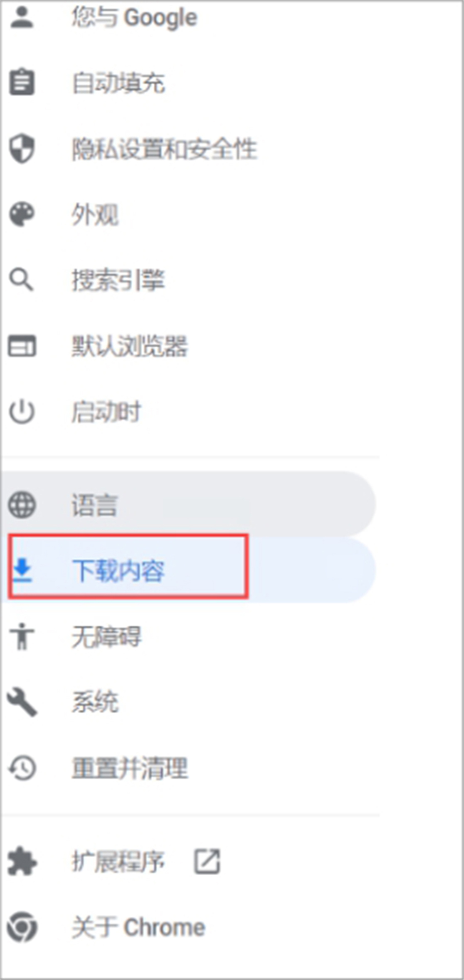Click the palette icon for 外观
The image size is (464, 980).
(22, 214)
